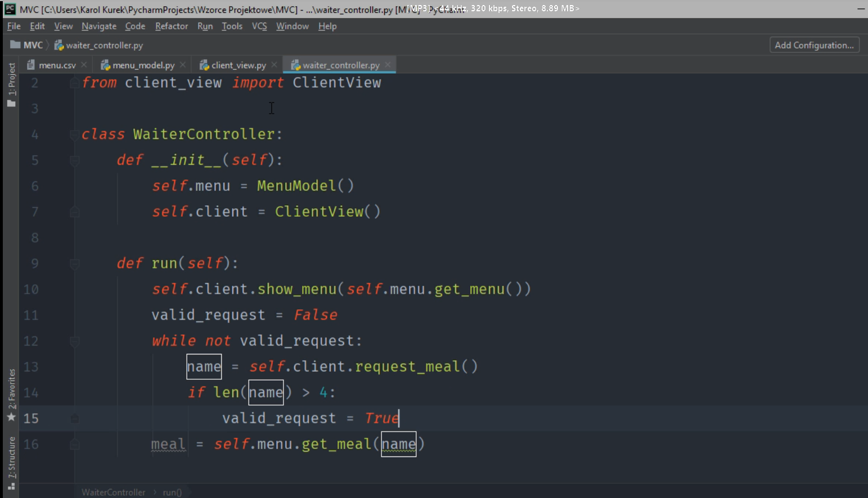Close the menu.csv editor tab

click(x=84, y=65)
